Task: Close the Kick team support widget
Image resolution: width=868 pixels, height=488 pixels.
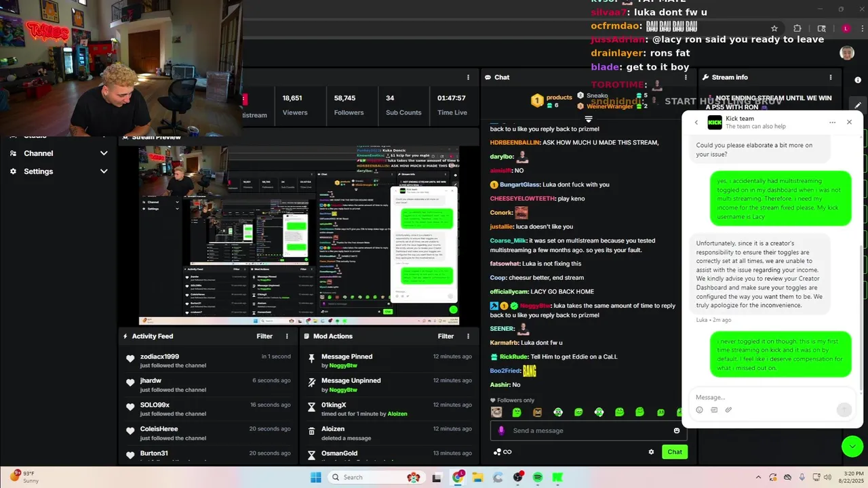Action: tap(849, 122)
